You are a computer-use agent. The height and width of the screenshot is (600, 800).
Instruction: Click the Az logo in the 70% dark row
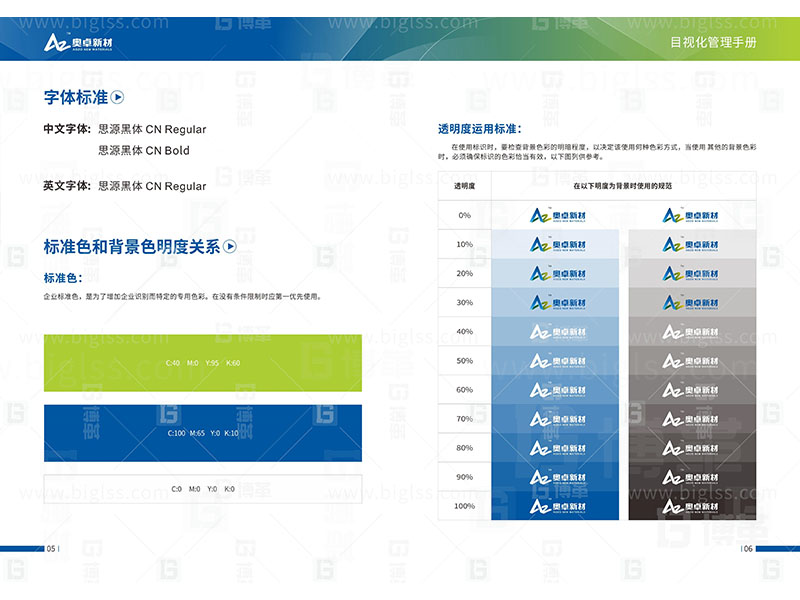coord(688,418)
